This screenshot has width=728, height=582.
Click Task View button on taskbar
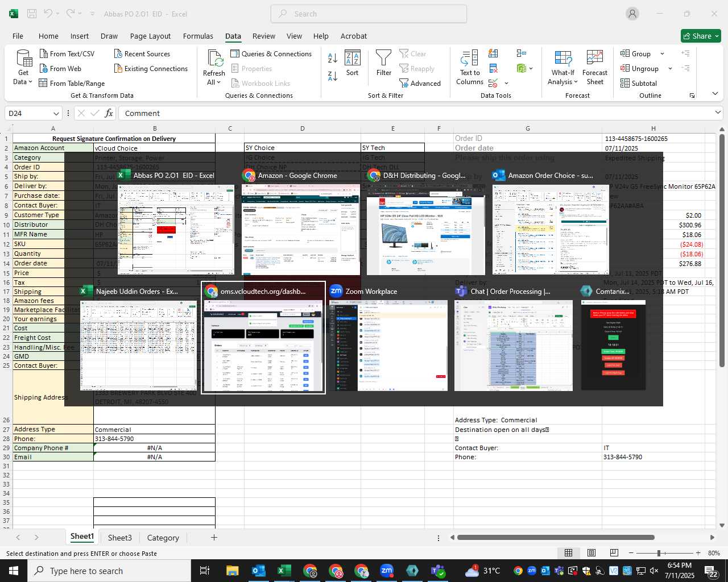pyautogui.click(x=205, y=571)
